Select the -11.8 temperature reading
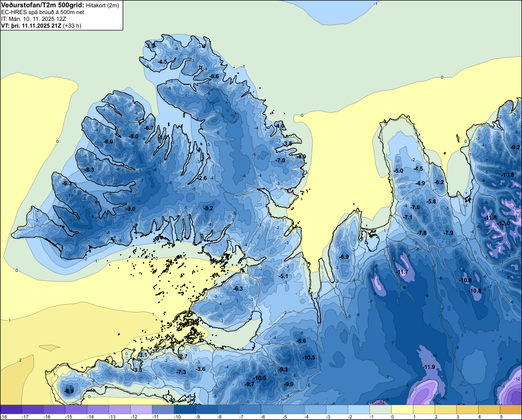 tap(491, 218)
